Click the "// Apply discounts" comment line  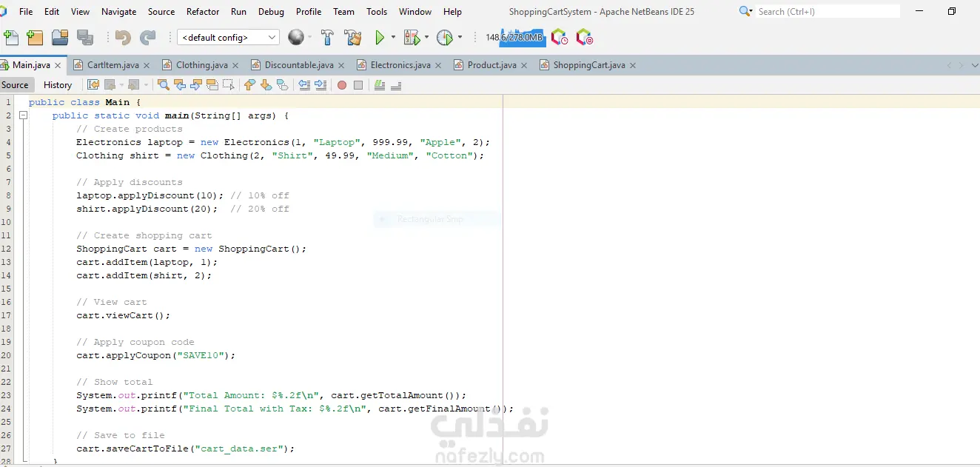pos(130,182)
